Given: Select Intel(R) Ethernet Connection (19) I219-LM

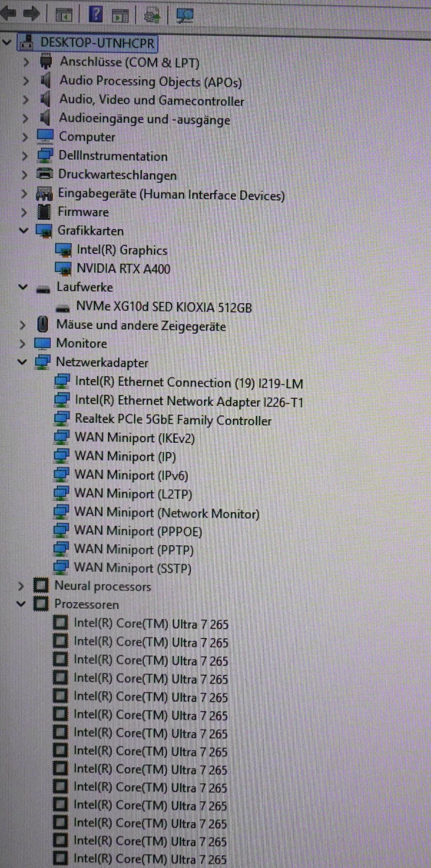Looking at the screenshot, I should [x=189, y=382].
